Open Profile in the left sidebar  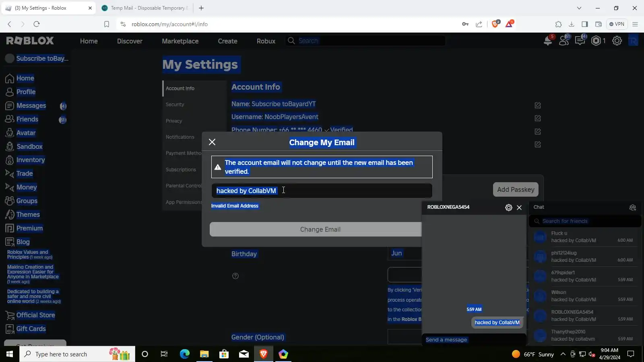[26, 92]
